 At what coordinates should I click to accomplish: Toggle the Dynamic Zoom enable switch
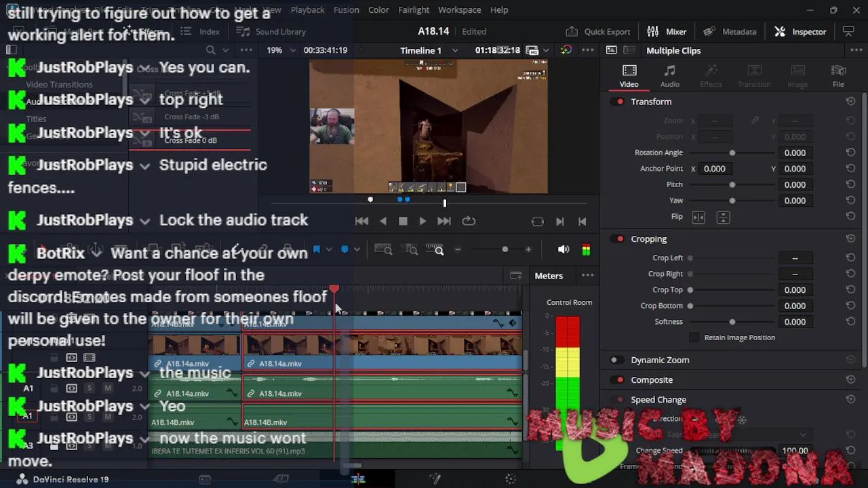(616, 361)
